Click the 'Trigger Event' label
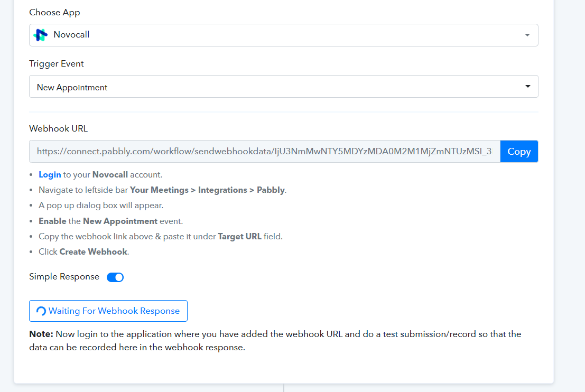The width and height of the screenshot is (585, 392). point(57,64)
